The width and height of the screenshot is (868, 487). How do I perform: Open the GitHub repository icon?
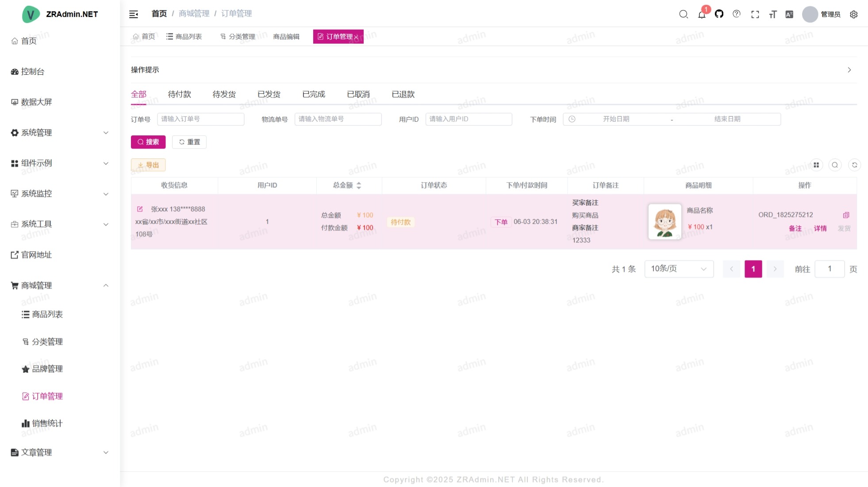[x=719, y=14]
